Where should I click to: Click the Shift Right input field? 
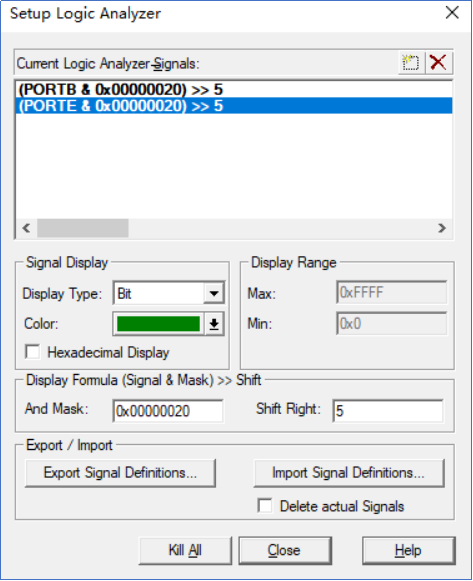coord(387,411)
